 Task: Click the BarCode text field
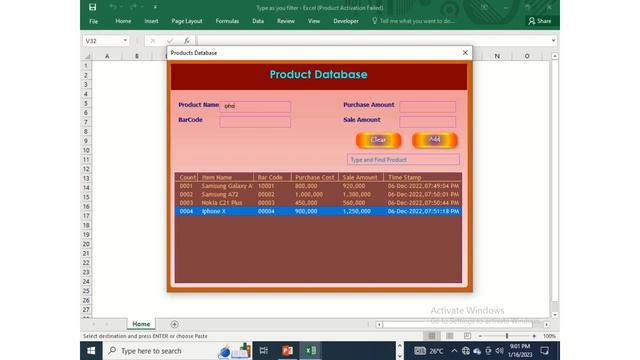pos(255,122)
